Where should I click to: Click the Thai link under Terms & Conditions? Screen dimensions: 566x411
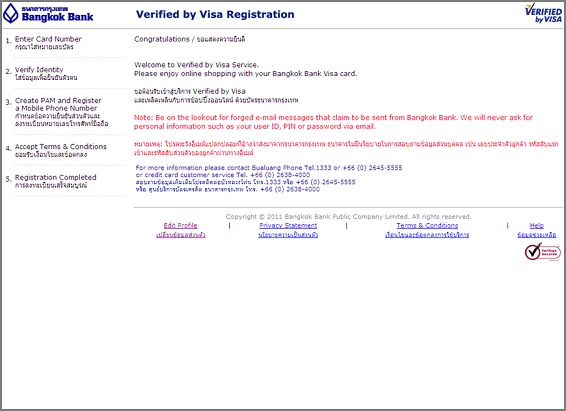click(x=427, y=235)
